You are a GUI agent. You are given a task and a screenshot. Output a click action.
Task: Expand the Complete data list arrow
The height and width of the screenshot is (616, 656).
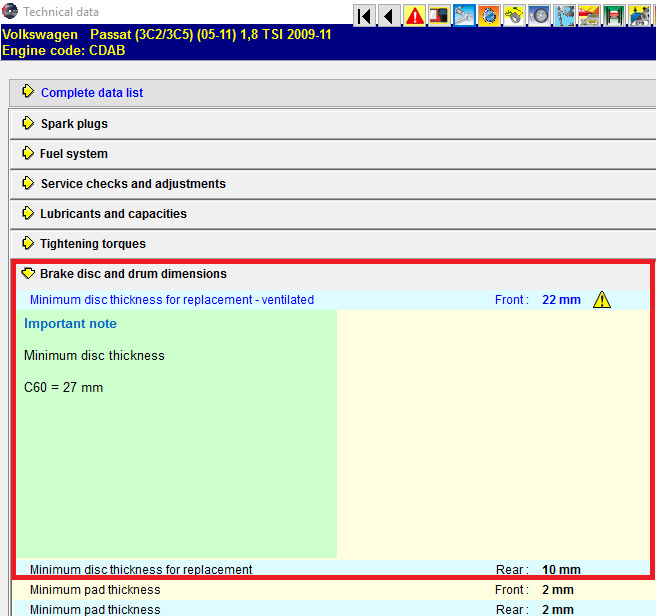pos(28,91)
